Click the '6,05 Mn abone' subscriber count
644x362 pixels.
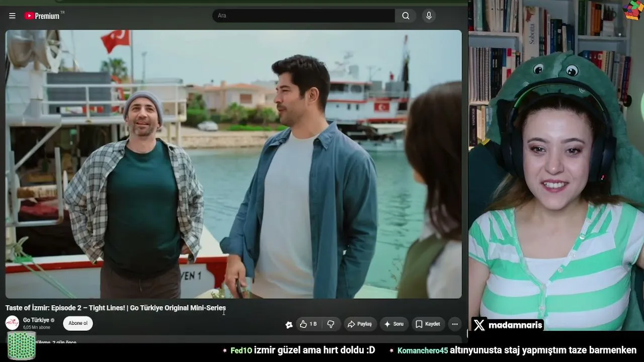coord(37,327)
